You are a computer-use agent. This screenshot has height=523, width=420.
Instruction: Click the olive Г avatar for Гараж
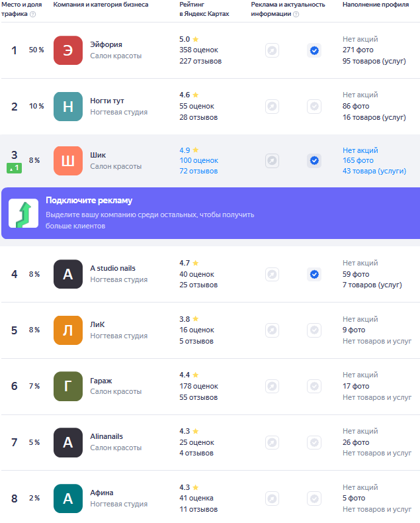coord(68,386)
